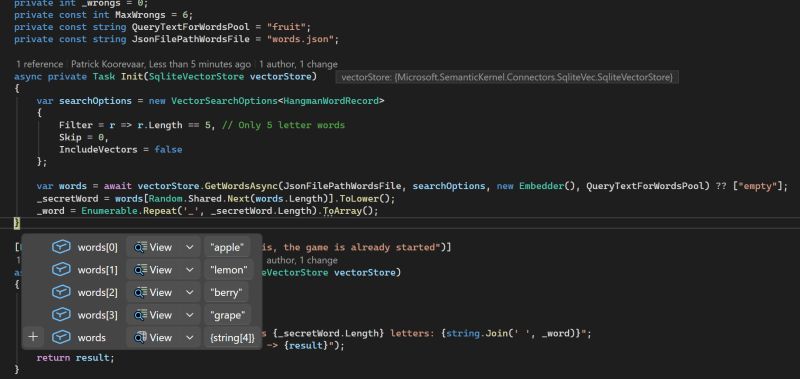Open 'Patrick Koorevaar, Less than 5 minutes ago' CodeLens

161,64
